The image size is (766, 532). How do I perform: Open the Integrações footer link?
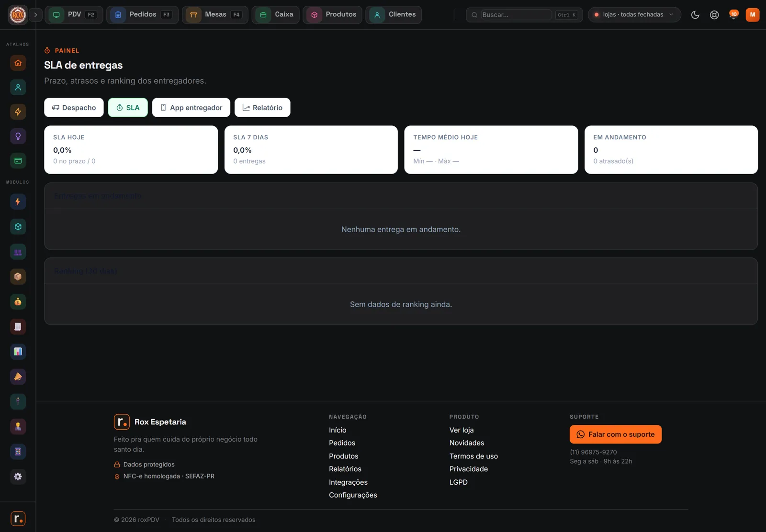click(x=348, y=482)
